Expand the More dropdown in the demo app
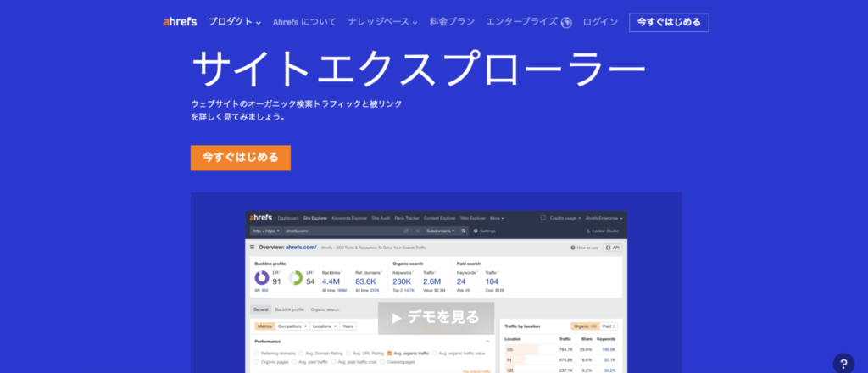Screen dimensions: 868x373 (497, 218)
